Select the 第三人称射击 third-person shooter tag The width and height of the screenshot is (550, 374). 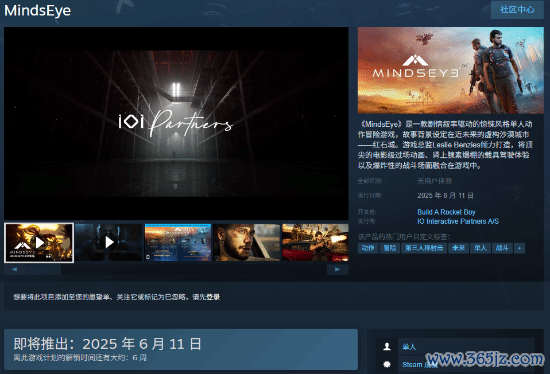click(x=424, y=248)
